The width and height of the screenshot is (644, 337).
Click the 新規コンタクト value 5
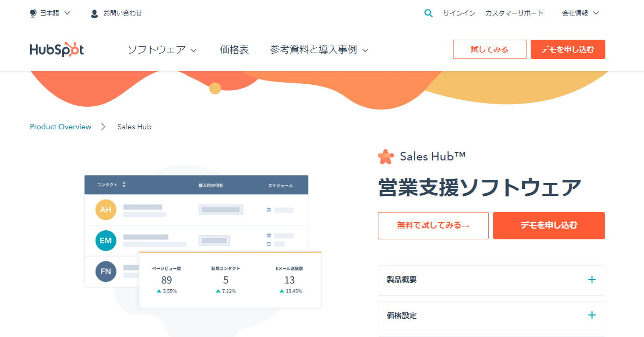pos(226,280)
